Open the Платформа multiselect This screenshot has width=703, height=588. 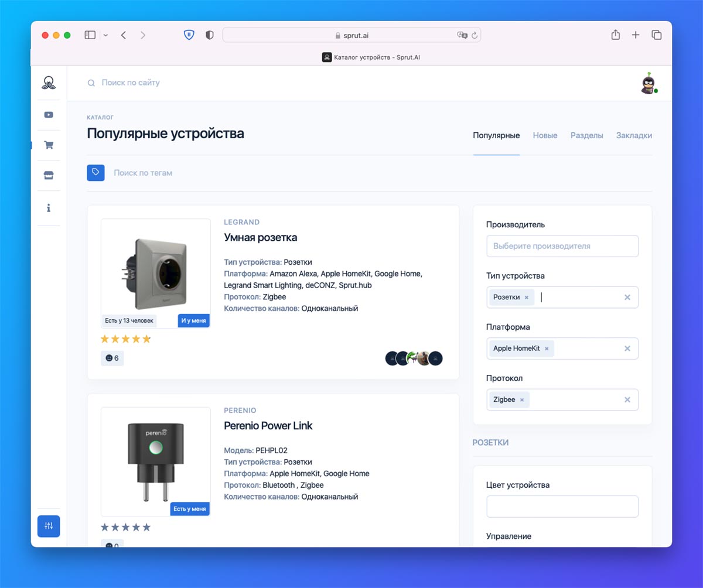[562, 348]
